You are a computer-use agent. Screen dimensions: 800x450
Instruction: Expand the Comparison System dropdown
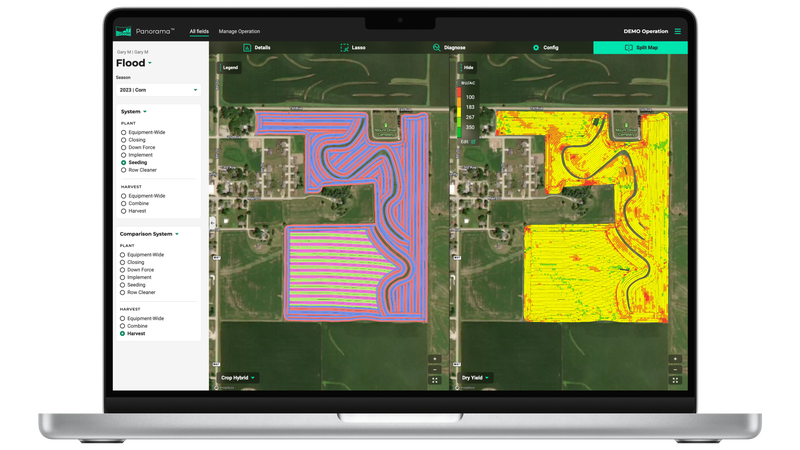pos(149,234)
